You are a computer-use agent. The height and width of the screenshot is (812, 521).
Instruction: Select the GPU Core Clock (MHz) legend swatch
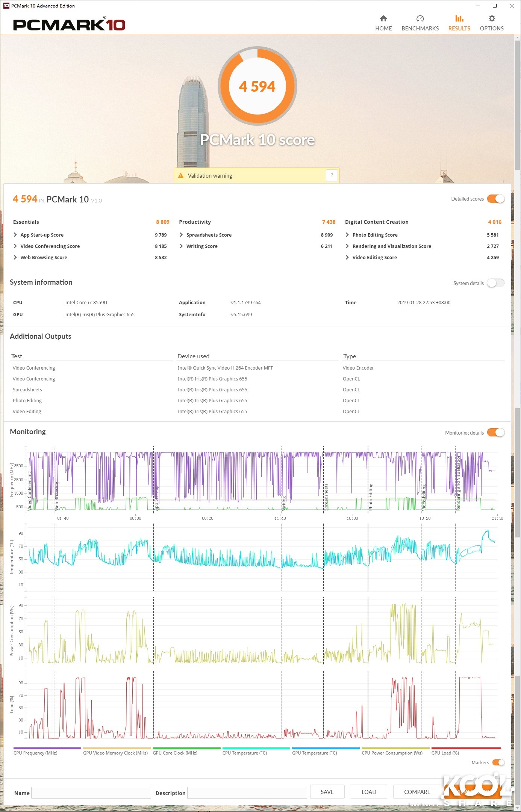[x=186, y=748]
